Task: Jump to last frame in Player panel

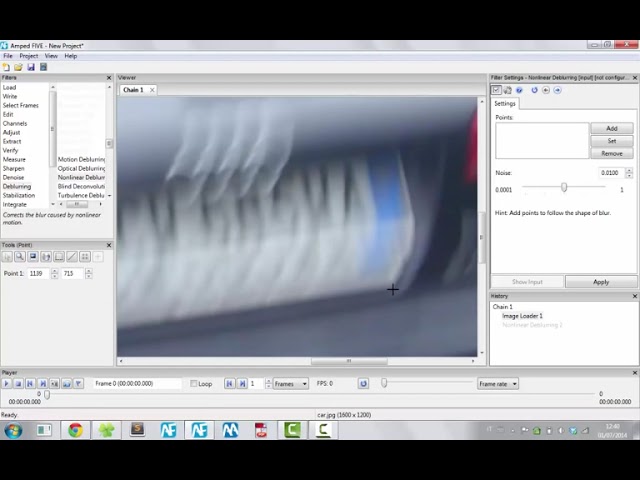Action: (42, 384)
